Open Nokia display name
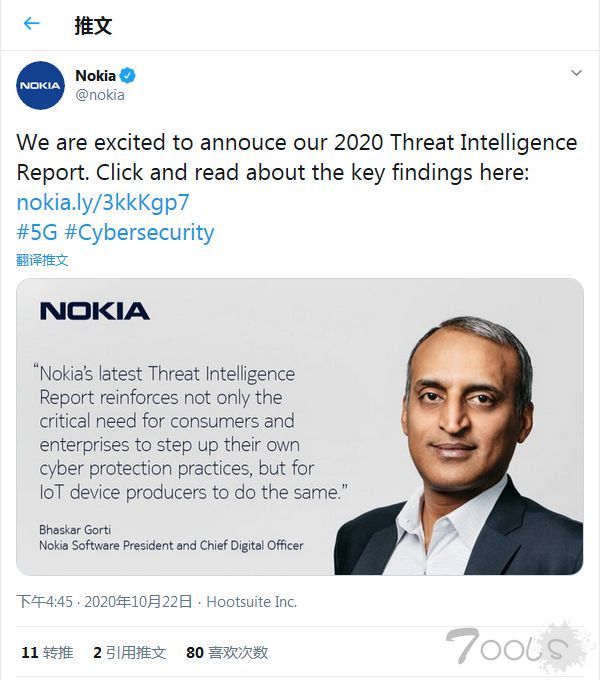The image size is (601, 680). point(95,75)
